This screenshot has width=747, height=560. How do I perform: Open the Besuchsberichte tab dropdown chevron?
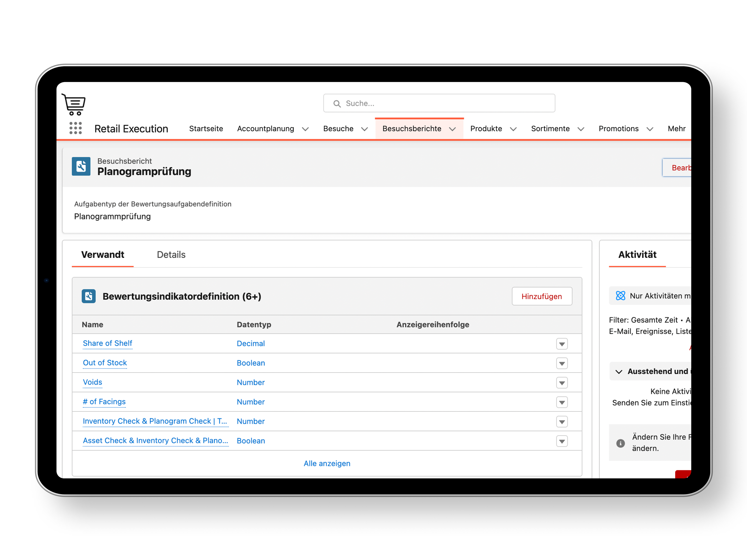click(452, 129)
